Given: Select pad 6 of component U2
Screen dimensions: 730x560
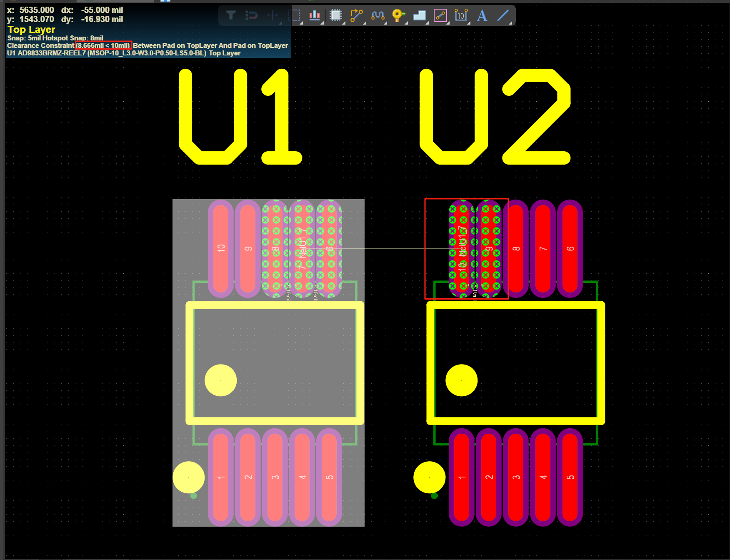Looking at the screenshot, I should click(x=570, y=249).
